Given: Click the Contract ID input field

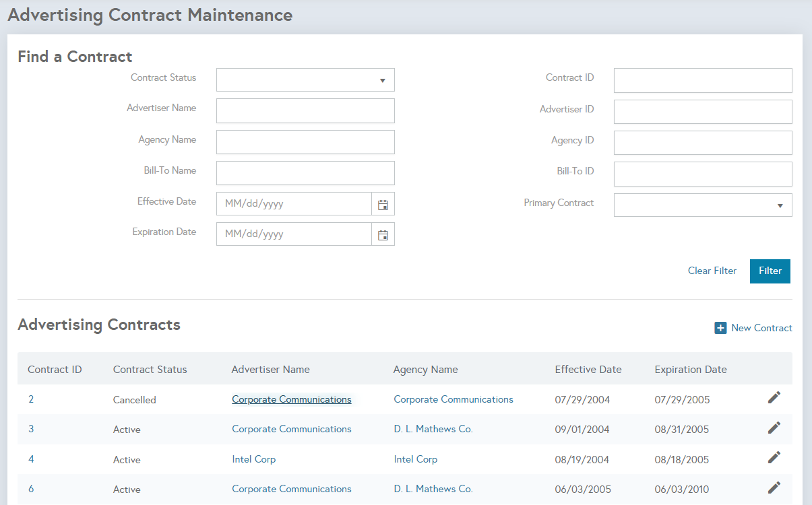Looking at the screenshot, I should (x=703, y=80).
